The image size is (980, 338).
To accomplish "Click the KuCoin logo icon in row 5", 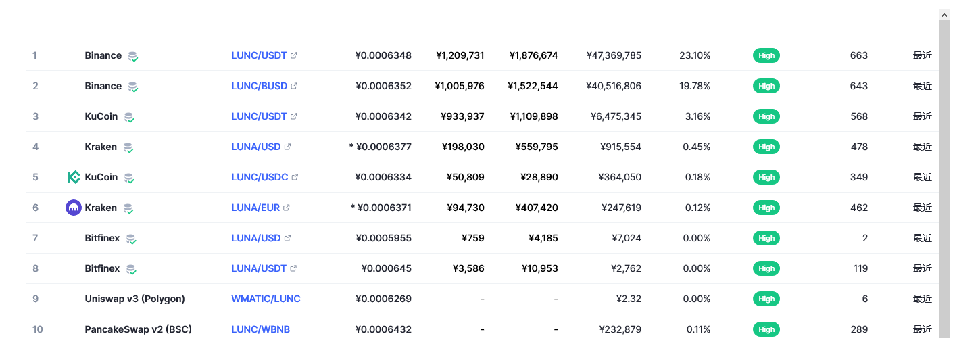I will coord(74,177).
